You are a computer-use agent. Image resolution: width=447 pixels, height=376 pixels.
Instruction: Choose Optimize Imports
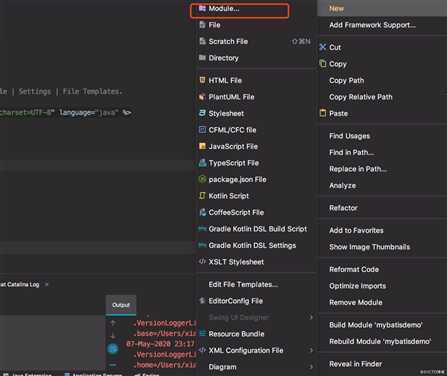pyautogui.click(x=357, y=286)
